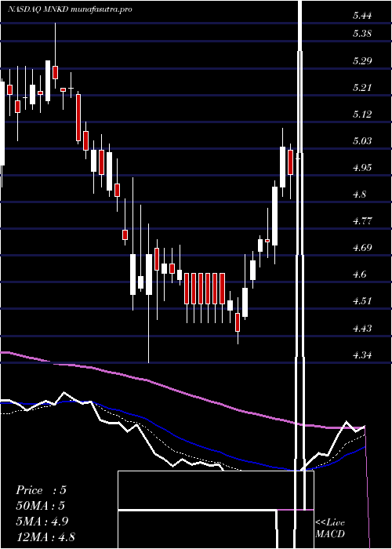Click the 4.77 price axis label
This screenshot has height=549, width=392.
(361, 221)
